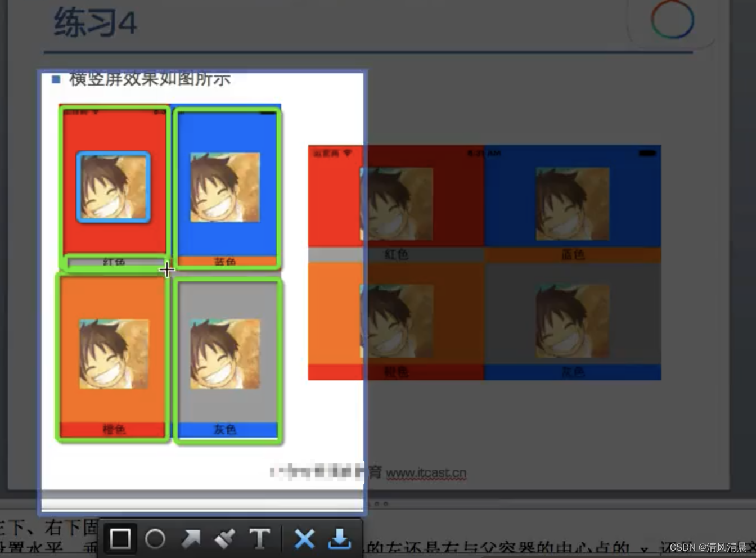The image size is (756, 558).
Task: Click the 红色 label in the portrait layout
Action: pyautogui.click(x=114, y=262)
